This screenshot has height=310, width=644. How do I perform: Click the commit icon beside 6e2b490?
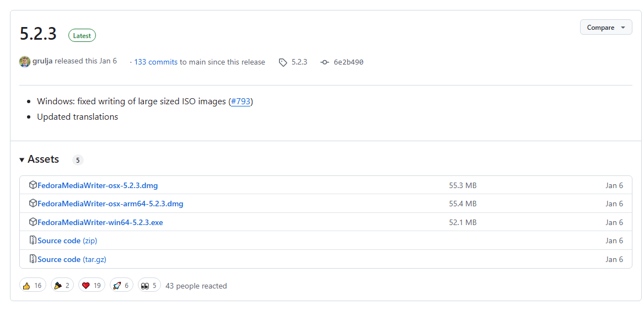pos(324,62)
